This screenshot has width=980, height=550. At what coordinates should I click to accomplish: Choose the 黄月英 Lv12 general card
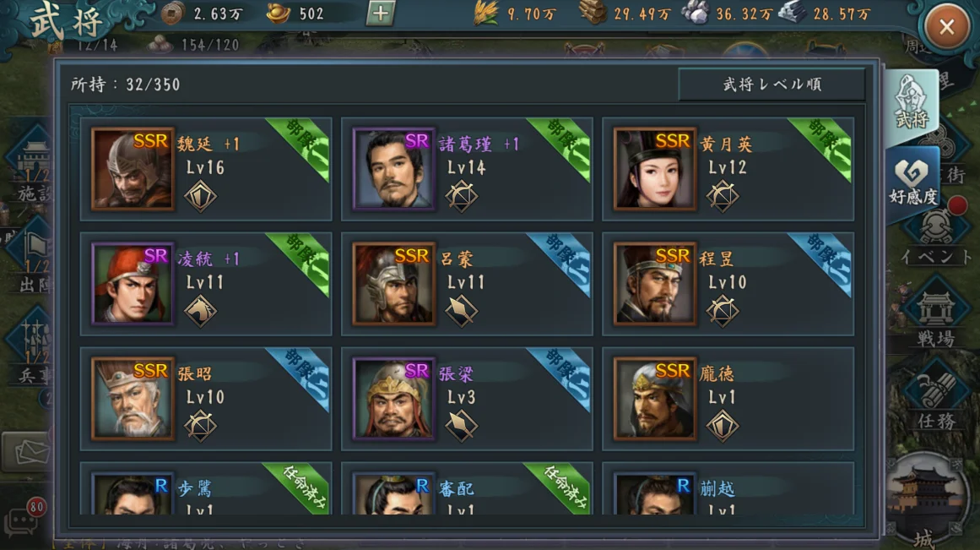click(728, 169)
